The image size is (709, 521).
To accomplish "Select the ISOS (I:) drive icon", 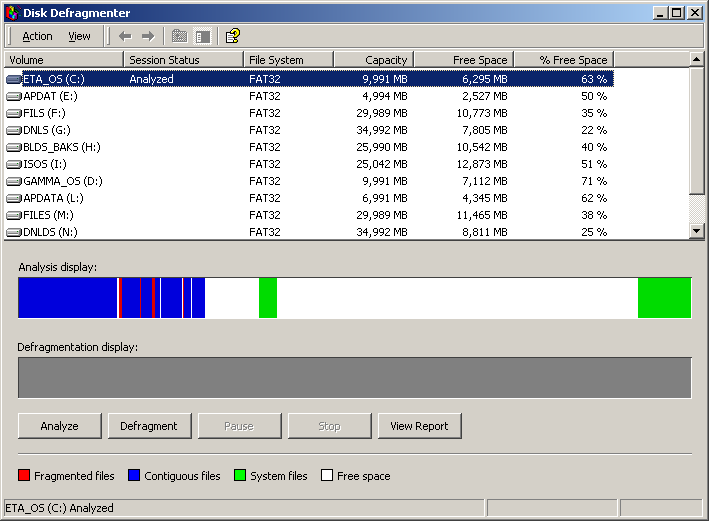I will (14, 164).
